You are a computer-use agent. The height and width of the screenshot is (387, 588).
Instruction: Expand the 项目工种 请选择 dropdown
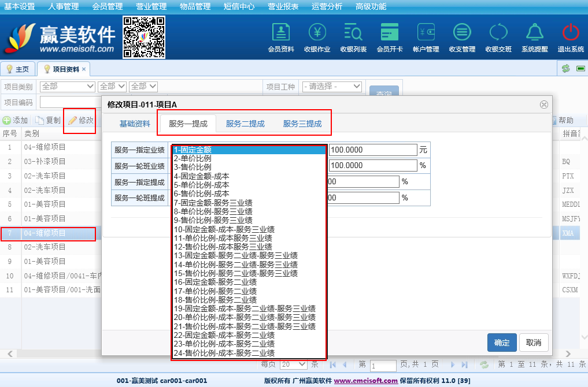coord(332,87)
